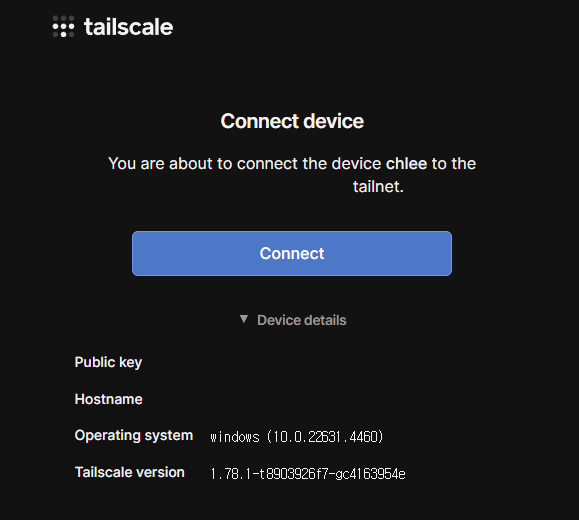Image resolution: width=579 pixels, height=520 pixels.
Task: Click the device name chlee
Action: 406,164
